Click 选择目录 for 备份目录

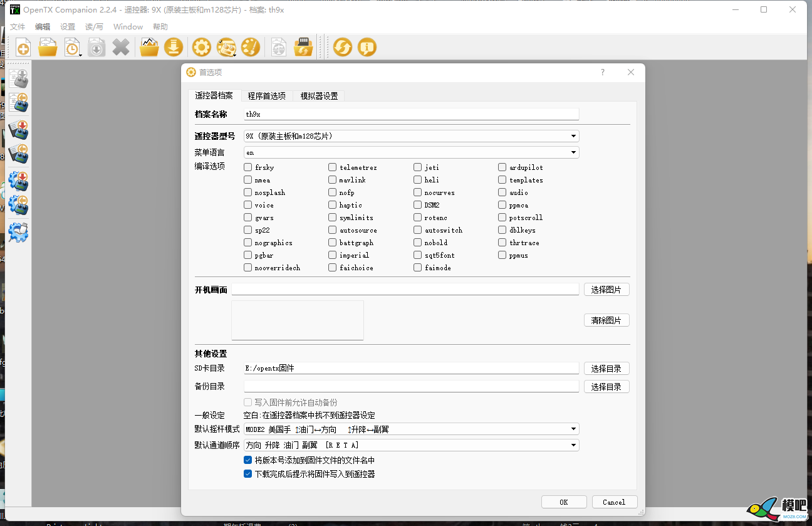(606, 387)
